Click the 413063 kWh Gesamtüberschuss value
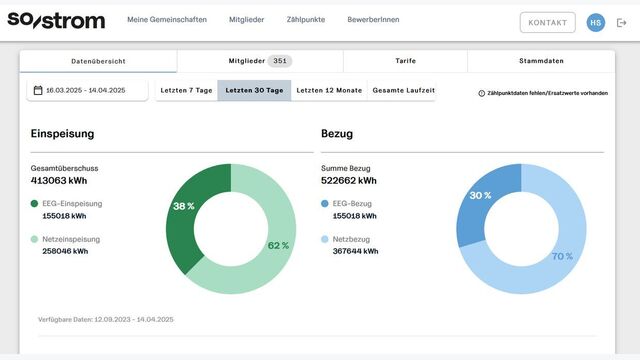Viewport: 640px width, 360px height. click(x=59, y=180)
